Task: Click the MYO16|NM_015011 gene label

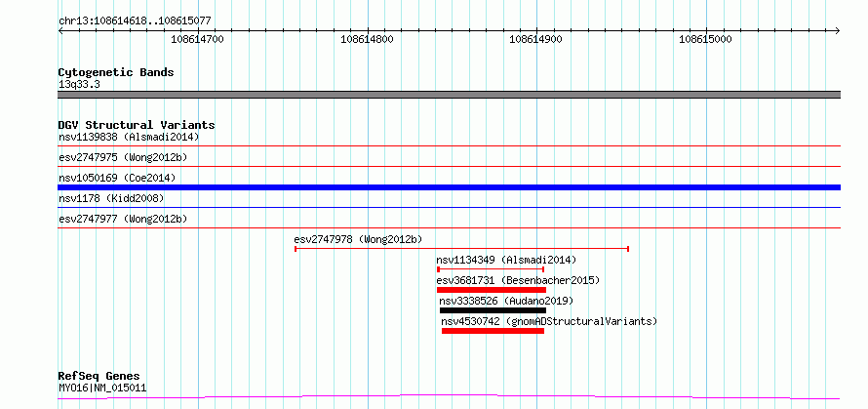Action: pos(102,388)
